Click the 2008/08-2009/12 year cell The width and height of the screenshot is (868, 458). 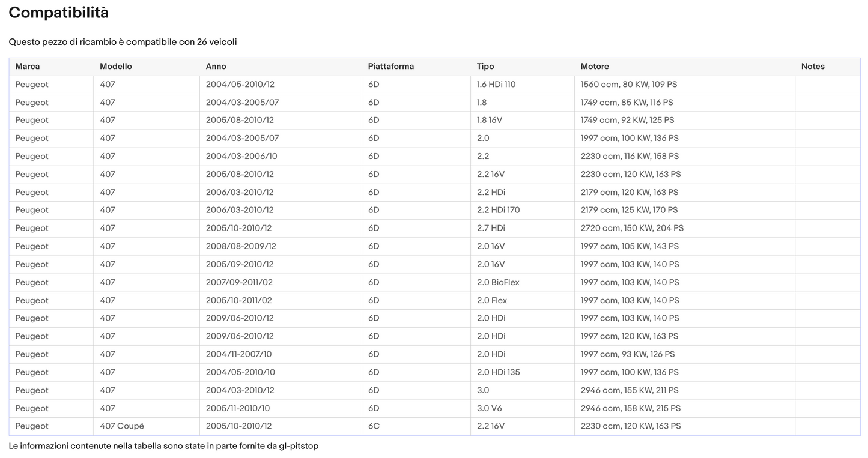[x=241, y=246]
